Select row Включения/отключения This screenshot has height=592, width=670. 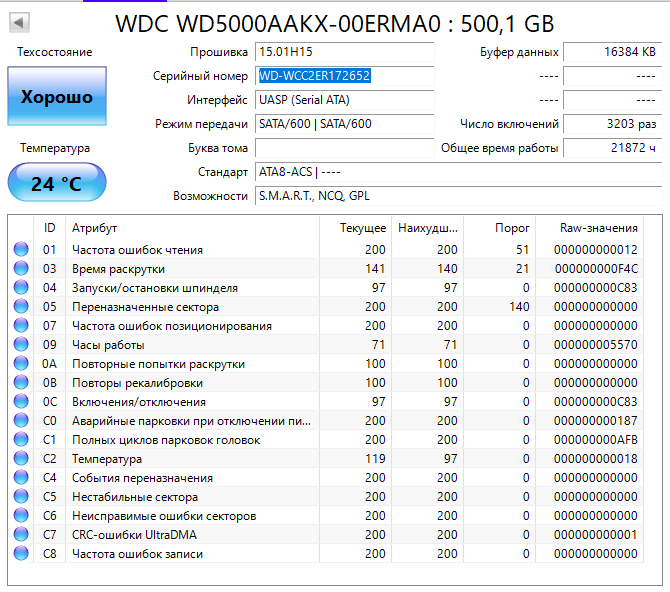point(327,401)
